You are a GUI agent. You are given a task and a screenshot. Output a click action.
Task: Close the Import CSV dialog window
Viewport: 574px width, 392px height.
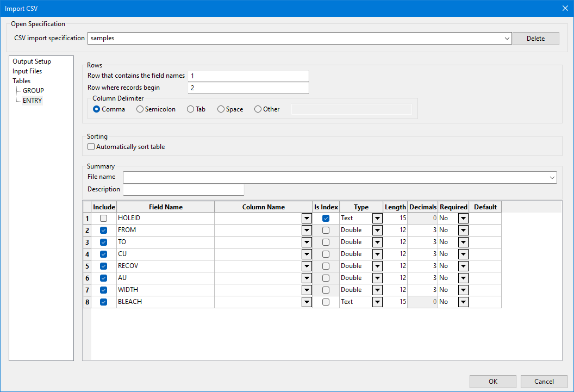click(x=565, y=8)
